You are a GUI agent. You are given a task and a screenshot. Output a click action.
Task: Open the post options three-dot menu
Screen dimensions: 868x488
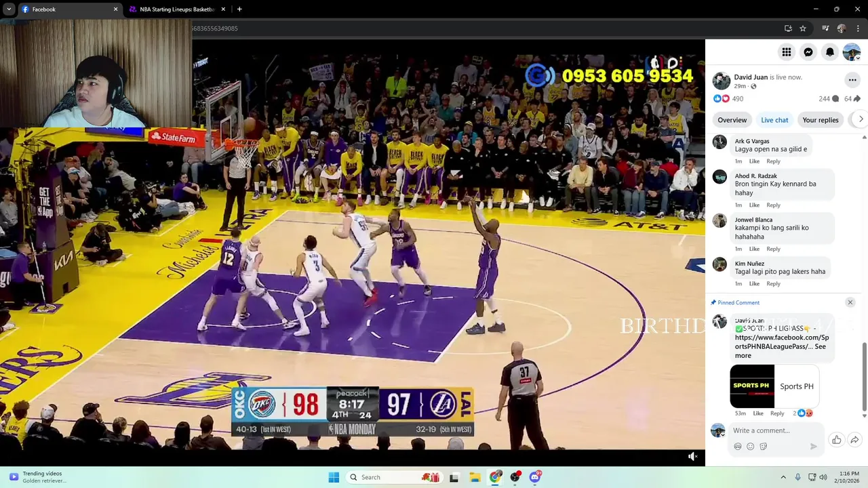point(852,80)
